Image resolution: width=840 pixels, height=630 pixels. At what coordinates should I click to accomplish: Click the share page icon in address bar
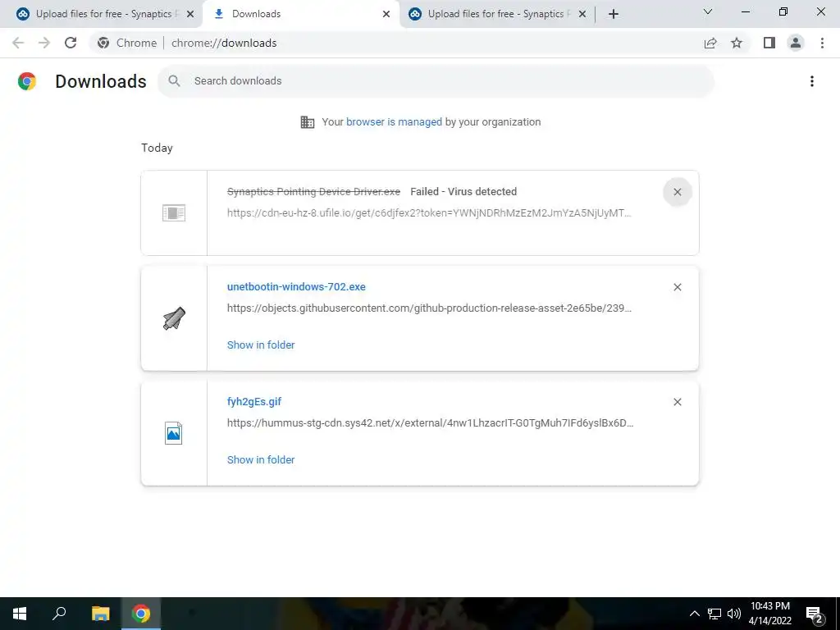[x=710, y=43]
